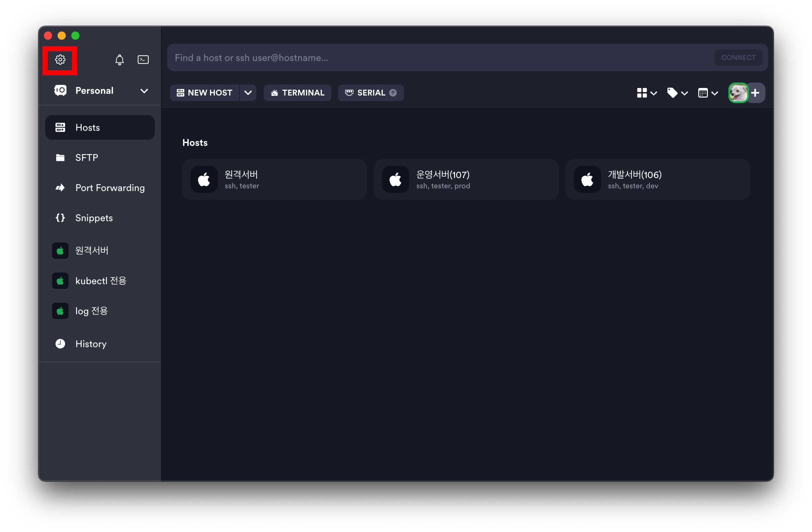Open the log 전용 sidebar connection
Screen dimensions: 812x532
91,311
